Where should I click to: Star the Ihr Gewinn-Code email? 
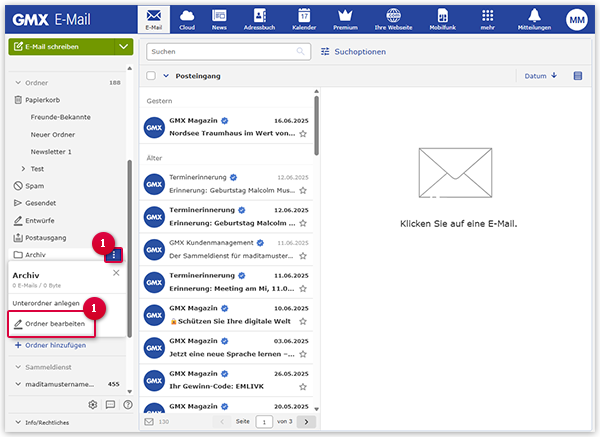coord(303,386)
